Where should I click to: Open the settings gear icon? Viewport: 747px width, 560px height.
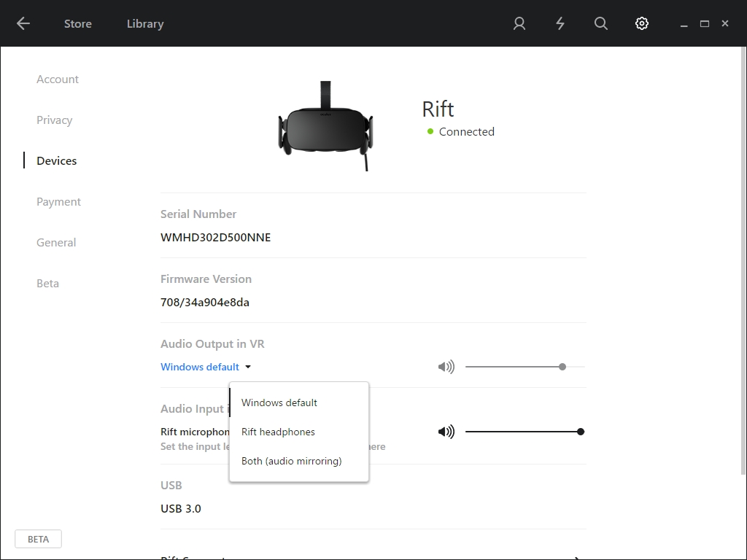pyautogui.click(x=642, y=23)
